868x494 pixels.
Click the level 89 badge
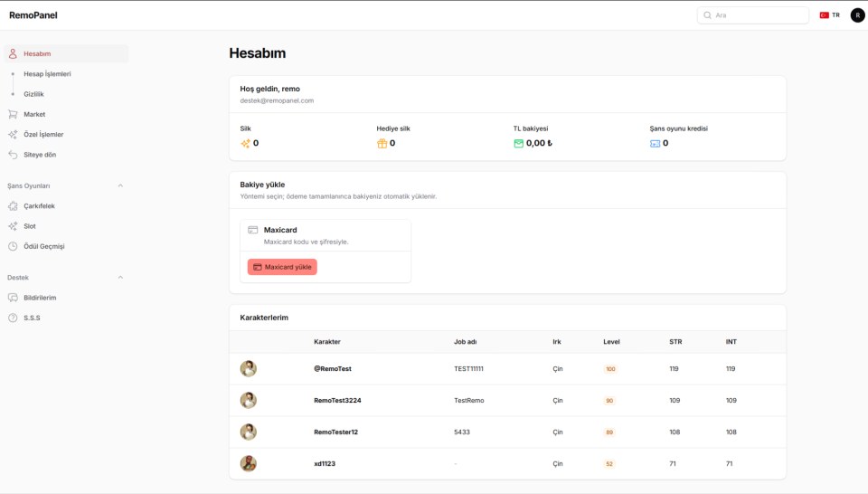coord(609,432)
